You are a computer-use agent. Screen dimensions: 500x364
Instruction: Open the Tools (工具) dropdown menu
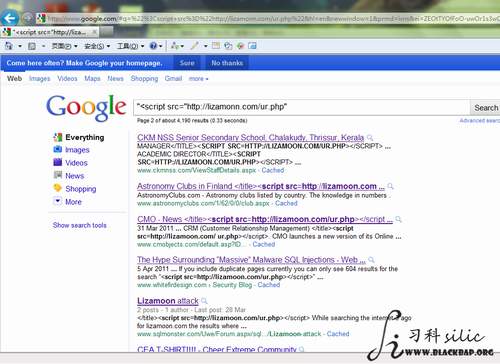click(130, 46)
